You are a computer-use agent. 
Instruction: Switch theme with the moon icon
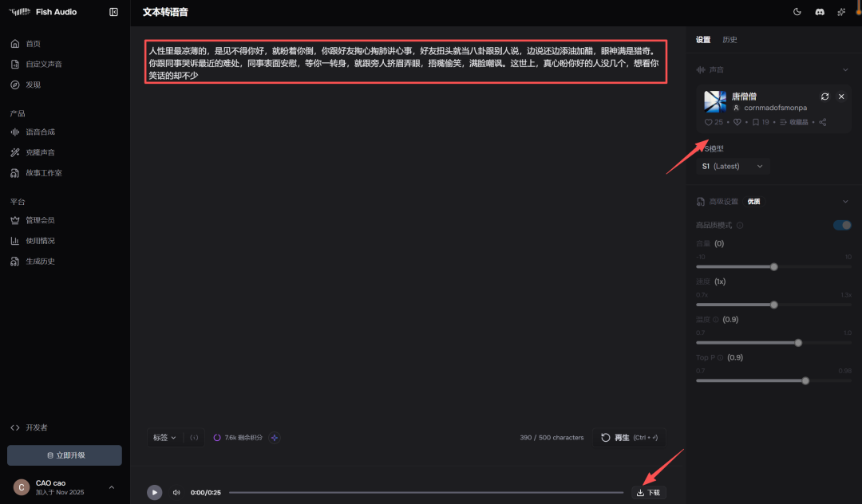click(797, 12)
